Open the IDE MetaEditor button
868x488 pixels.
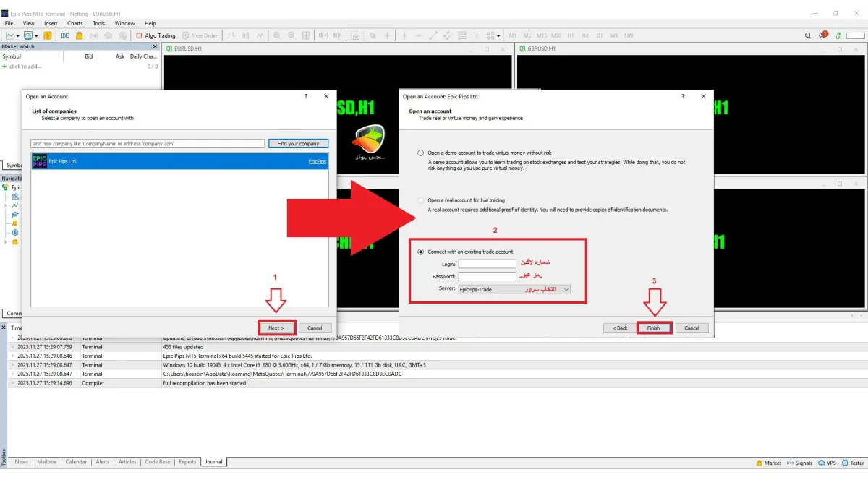[65, 35]
